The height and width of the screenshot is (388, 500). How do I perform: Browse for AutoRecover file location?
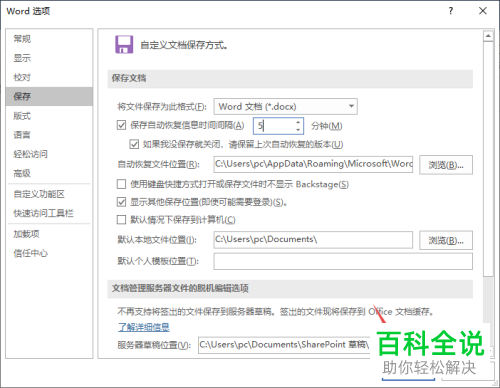tap(446, 165)
